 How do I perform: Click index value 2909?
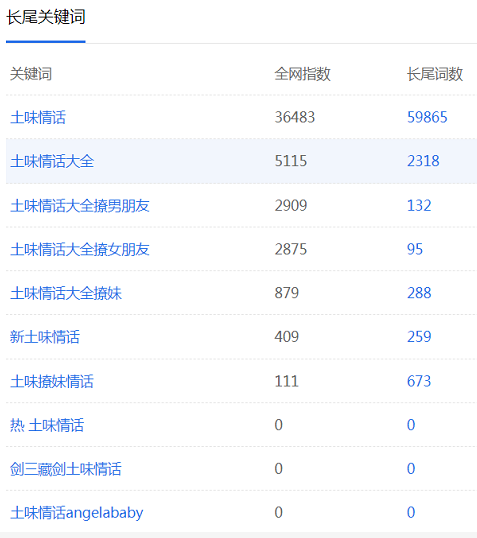(291, 206)
